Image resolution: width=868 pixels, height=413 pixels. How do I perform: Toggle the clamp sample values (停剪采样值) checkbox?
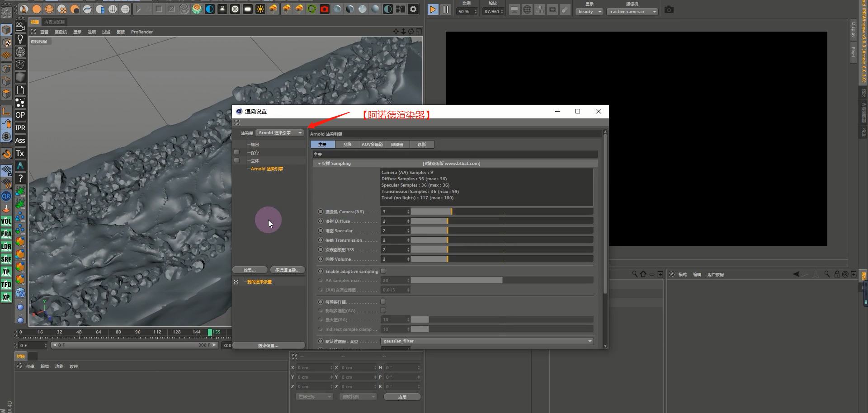[x=383, y=302]
